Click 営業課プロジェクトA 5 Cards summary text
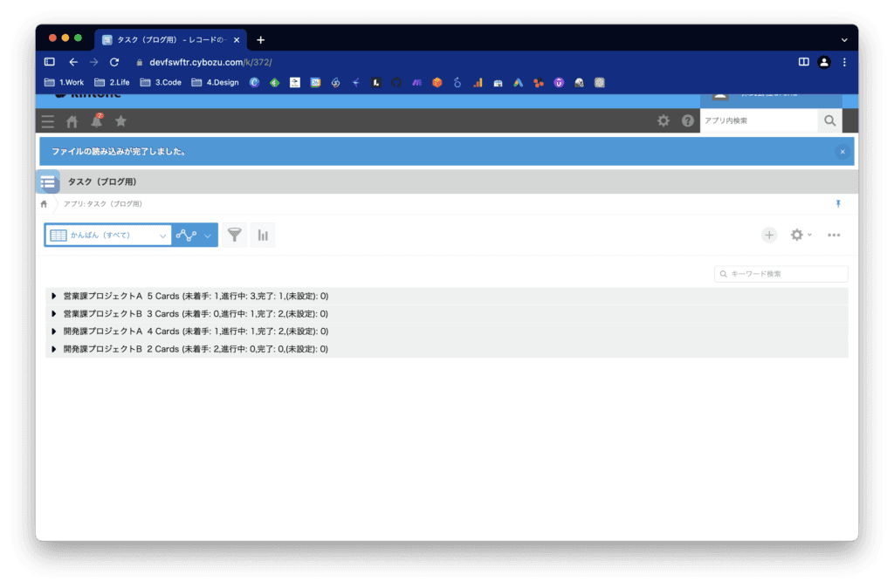894x588 pixels. tap(196, 297)
